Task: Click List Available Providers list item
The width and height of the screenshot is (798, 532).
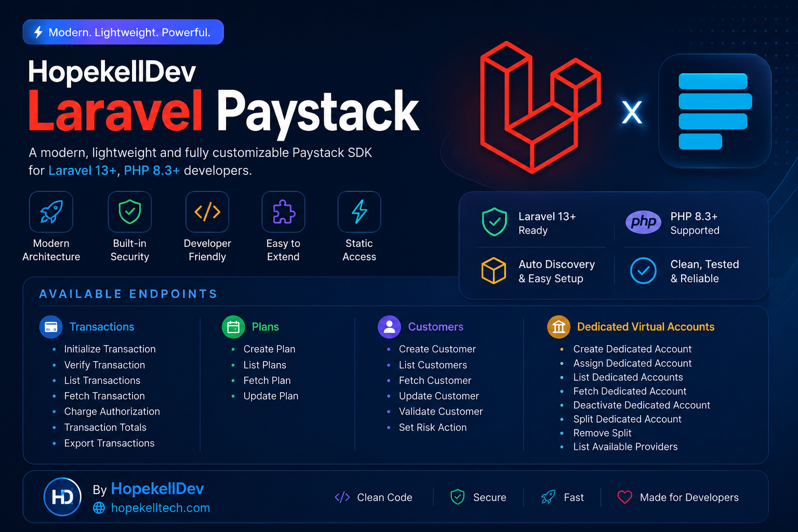Action: click(626, 447)
